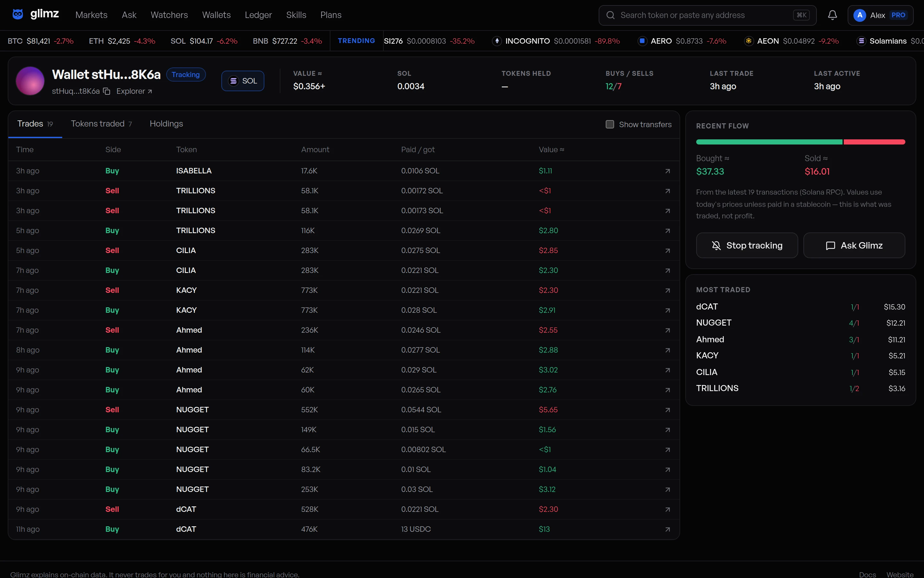Open the Explorer link
The width and height of the screenshot is (924, 578).
tap(134, 92)
